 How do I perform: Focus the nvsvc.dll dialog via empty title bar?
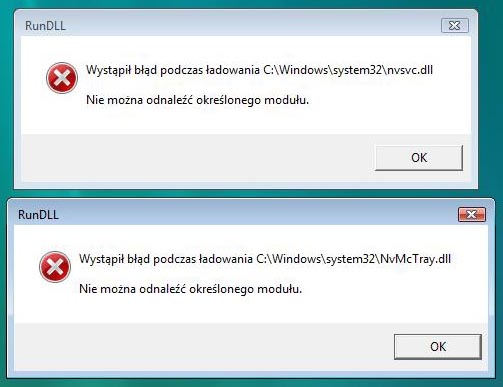pyautogui.click(x=253, y=26)
